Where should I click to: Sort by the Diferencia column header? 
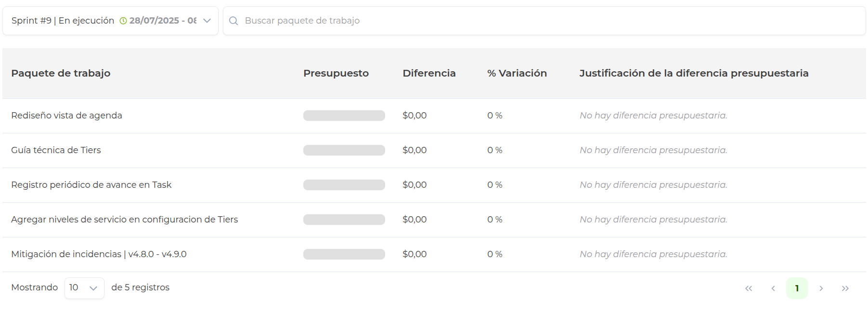[x=429, y=73]
